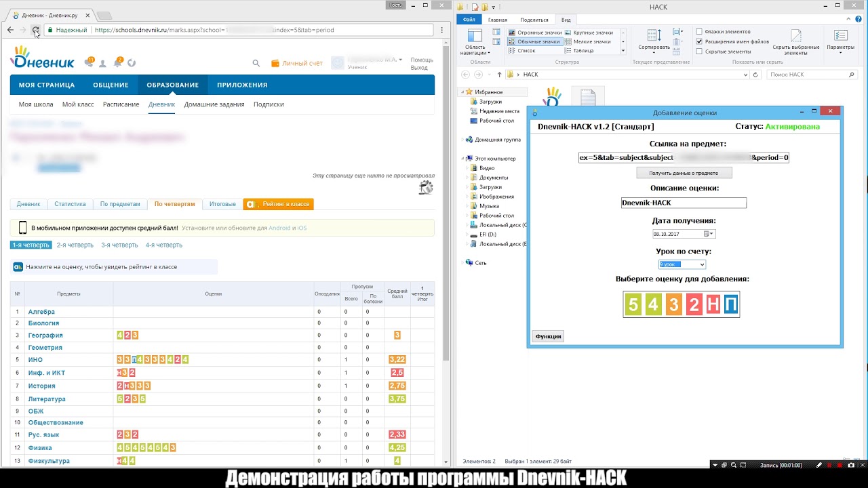Click the browser address bar
868x488 pixels.
239,30
